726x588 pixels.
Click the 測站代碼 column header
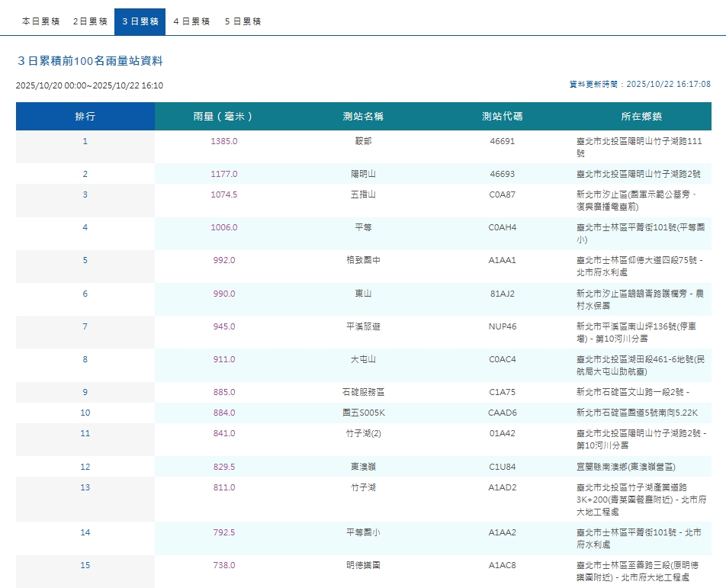(503, 116)
